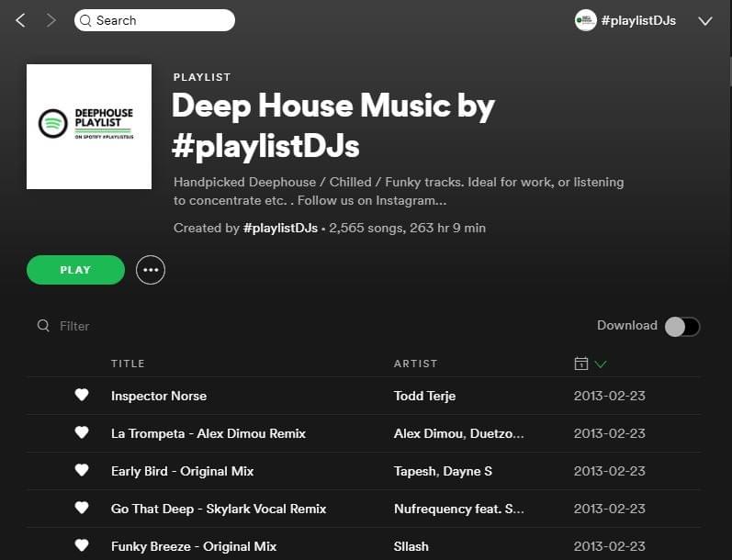The width and height of the screenshot is (732, 560).
Task: Click the Search input field
Action: tap(154, 20)
